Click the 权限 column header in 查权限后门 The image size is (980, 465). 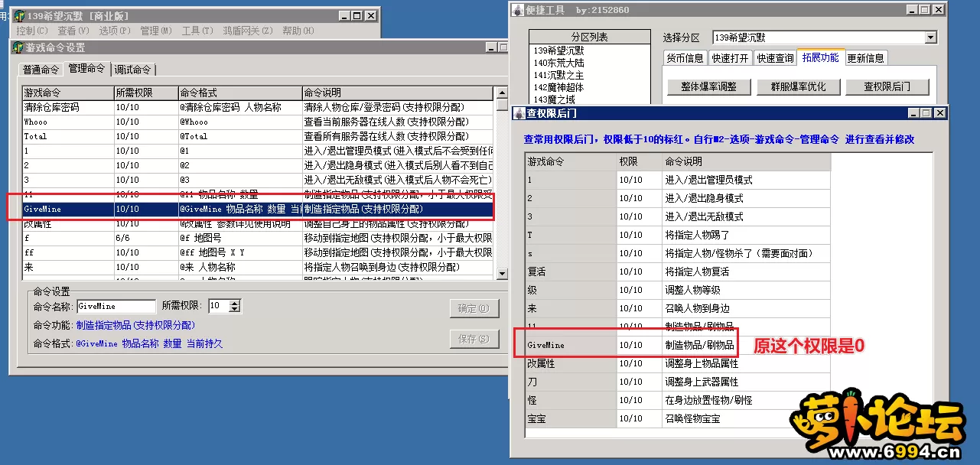[x=639, y=161]
